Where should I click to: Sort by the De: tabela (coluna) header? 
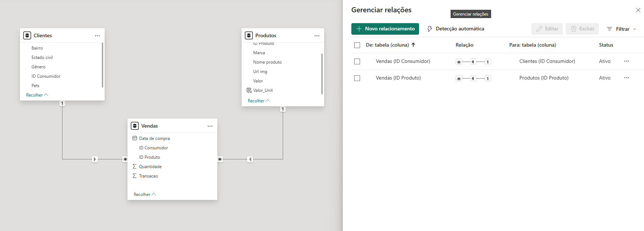(x=387, y=45)
